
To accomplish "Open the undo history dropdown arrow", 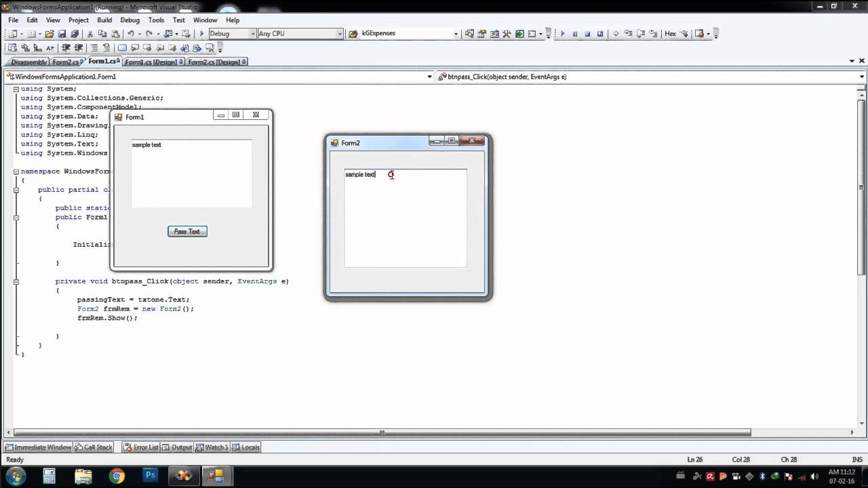I will click(140, 33).
